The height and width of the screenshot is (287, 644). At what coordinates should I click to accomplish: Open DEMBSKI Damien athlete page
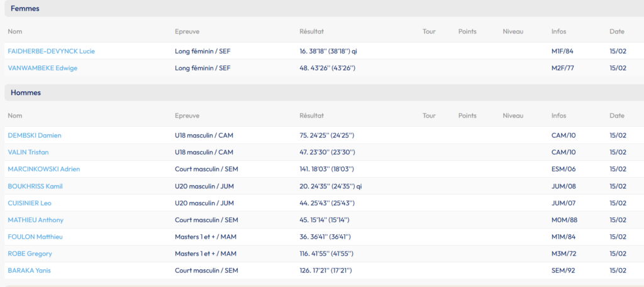34,135
